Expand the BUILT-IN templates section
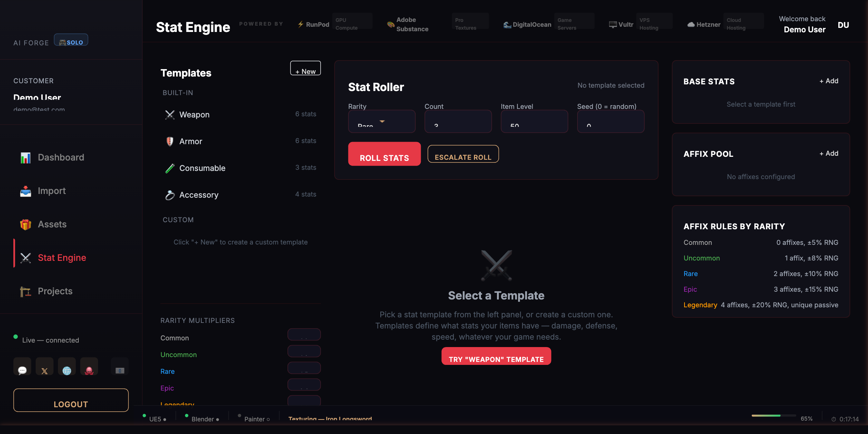 178,93
